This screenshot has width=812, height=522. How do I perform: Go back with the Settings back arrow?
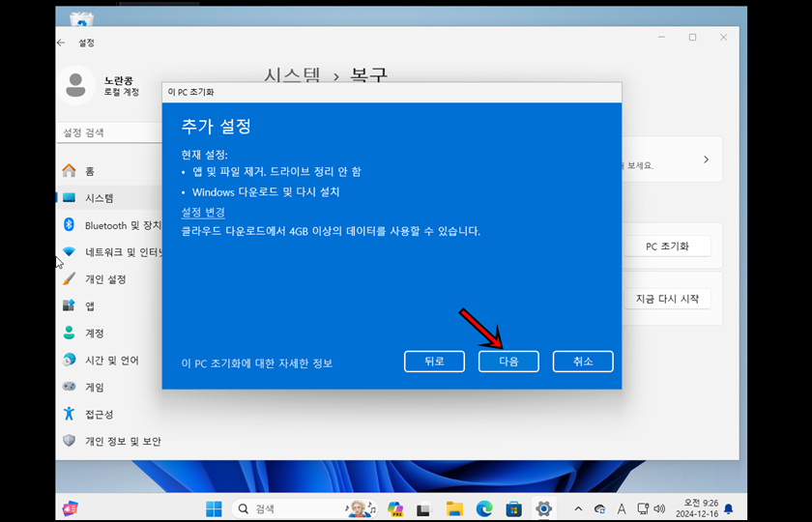(61, 43)
